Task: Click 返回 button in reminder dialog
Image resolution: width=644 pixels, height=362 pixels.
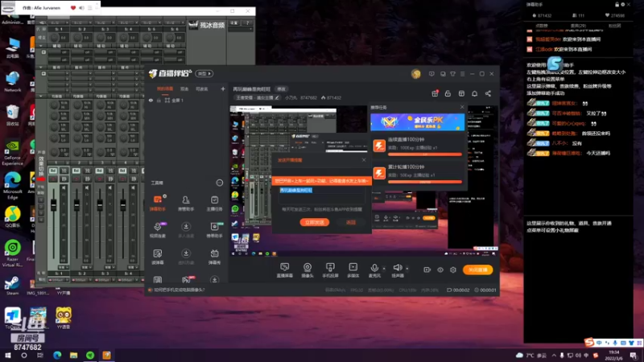Action: tap(351, 222)
